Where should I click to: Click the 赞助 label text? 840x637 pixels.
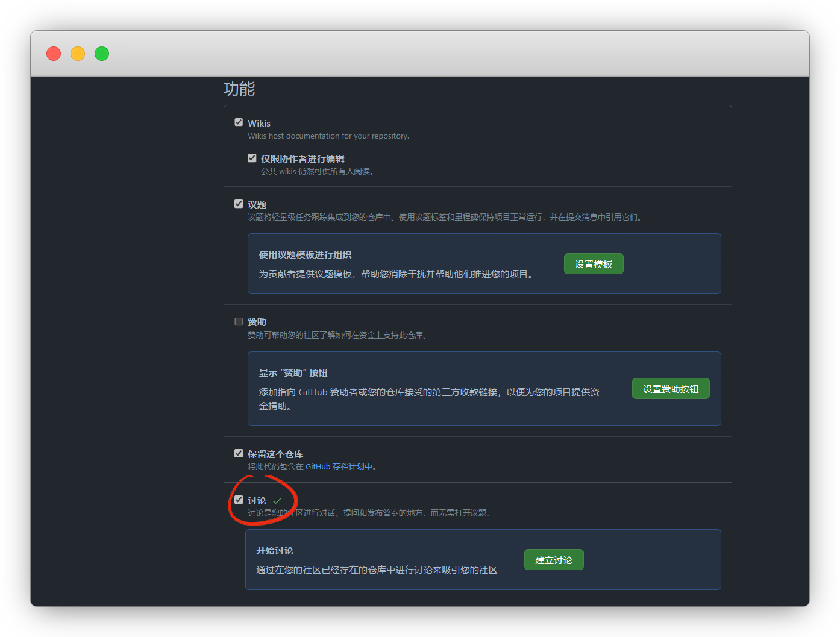coord(257,322)
